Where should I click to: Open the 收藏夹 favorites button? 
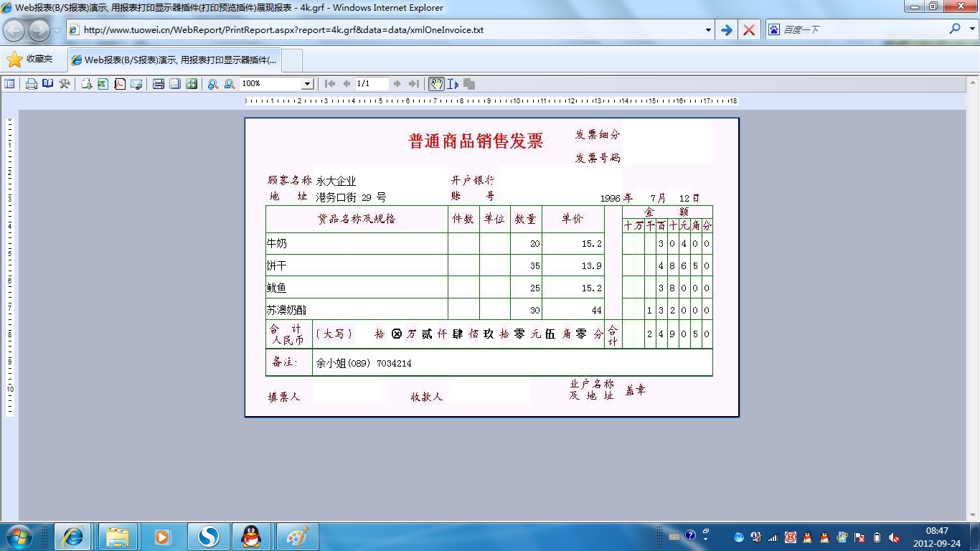(x=31, y=60)
